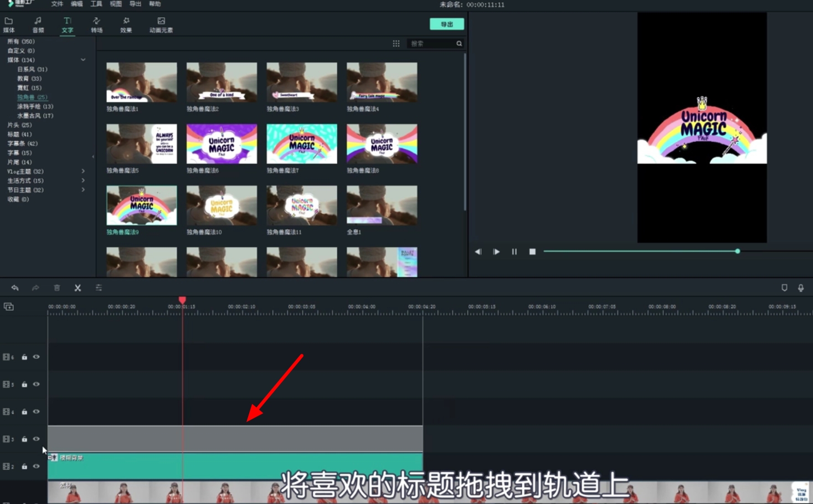Screen dimensions: 813x504
Task: Open the 视图 menu
Action: 116,4
